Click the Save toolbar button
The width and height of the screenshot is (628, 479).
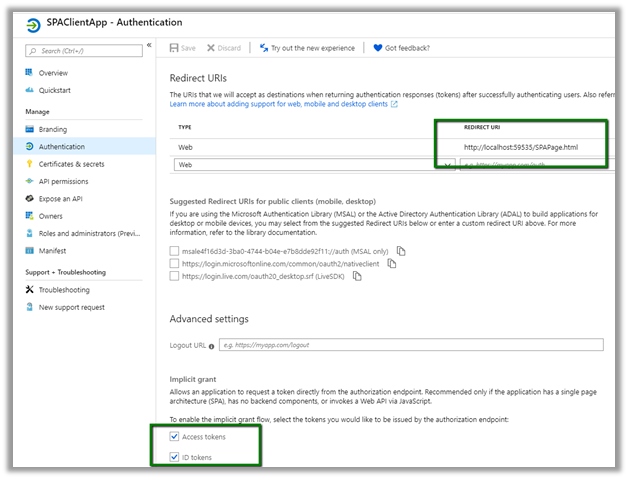click(182, 47)
